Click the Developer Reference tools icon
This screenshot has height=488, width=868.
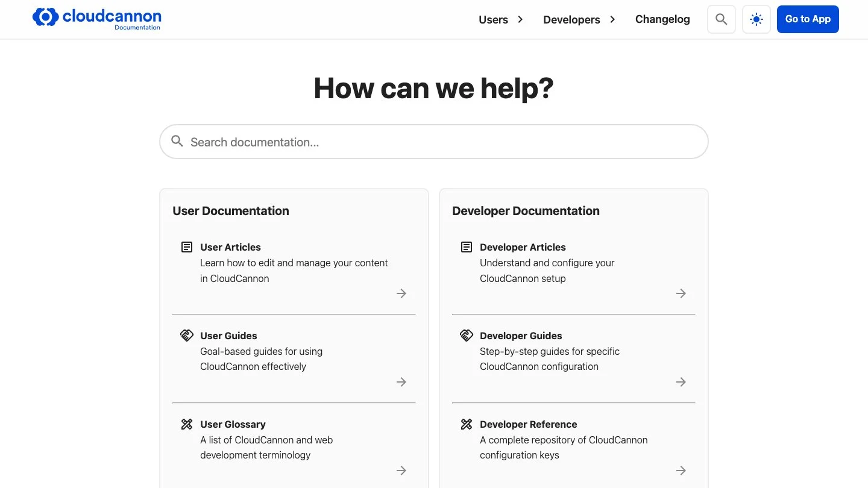[467, 424]
